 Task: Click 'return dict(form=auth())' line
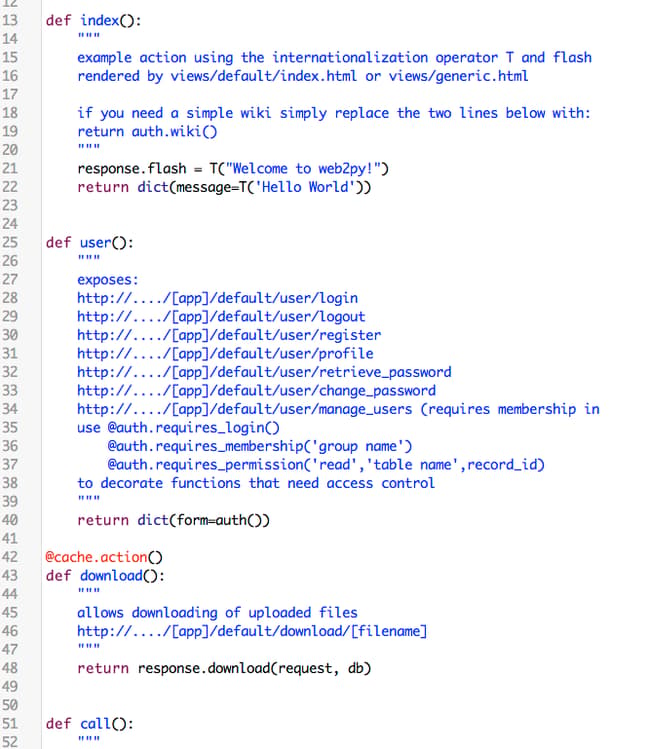(x=173, y=521)
